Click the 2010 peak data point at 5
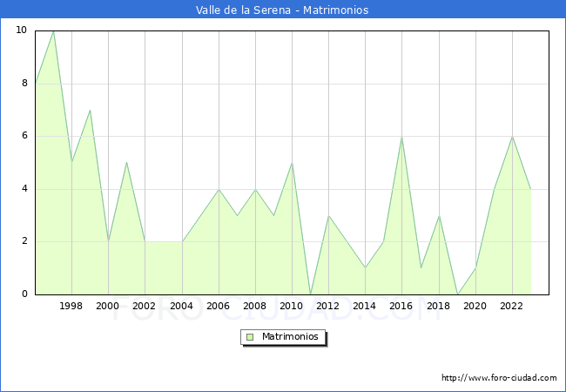The height and width of the screenshot is (392, 566). (x=292, y=163)
